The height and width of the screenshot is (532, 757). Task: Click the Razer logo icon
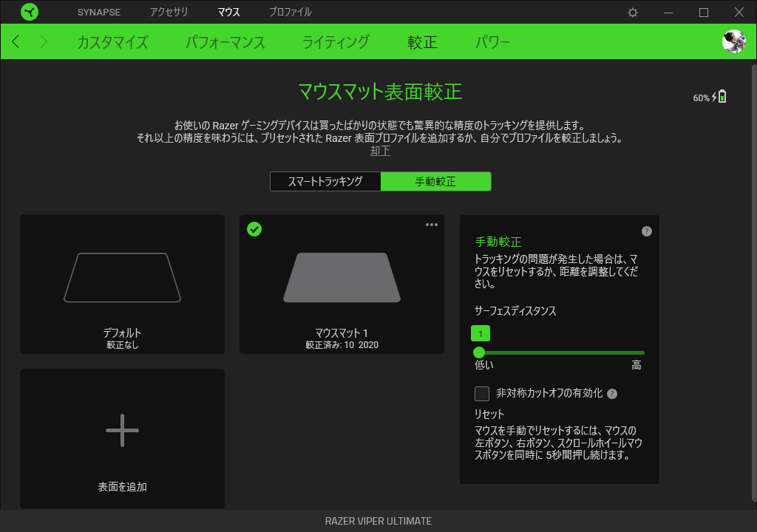point(30,12)
